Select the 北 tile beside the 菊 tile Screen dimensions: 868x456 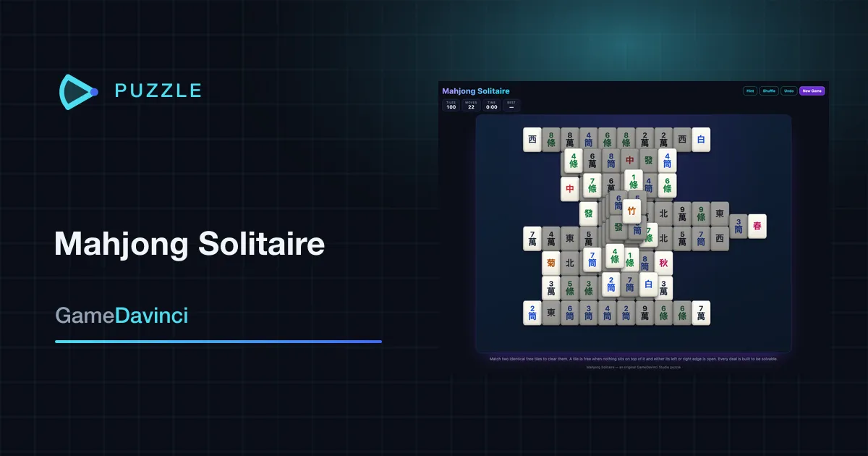pos(570,263)
